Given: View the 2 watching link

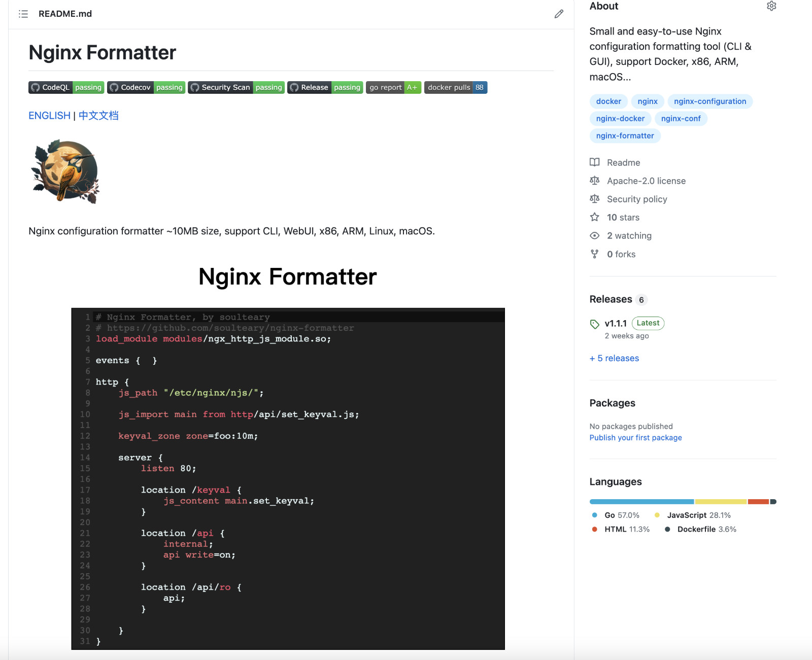Looking at the screenshot, I should pyautogui.click(x=629, y=235).
